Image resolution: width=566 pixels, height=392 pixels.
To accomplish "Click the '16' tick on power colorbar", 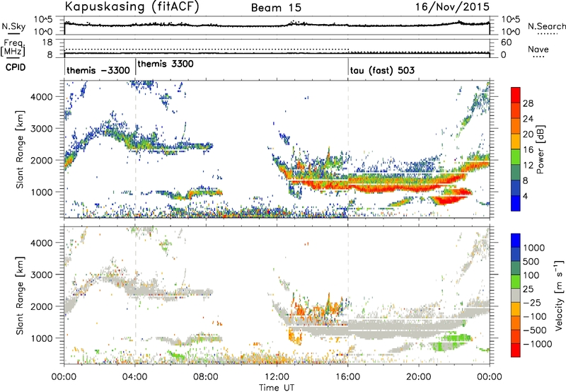I will [528, 150].
